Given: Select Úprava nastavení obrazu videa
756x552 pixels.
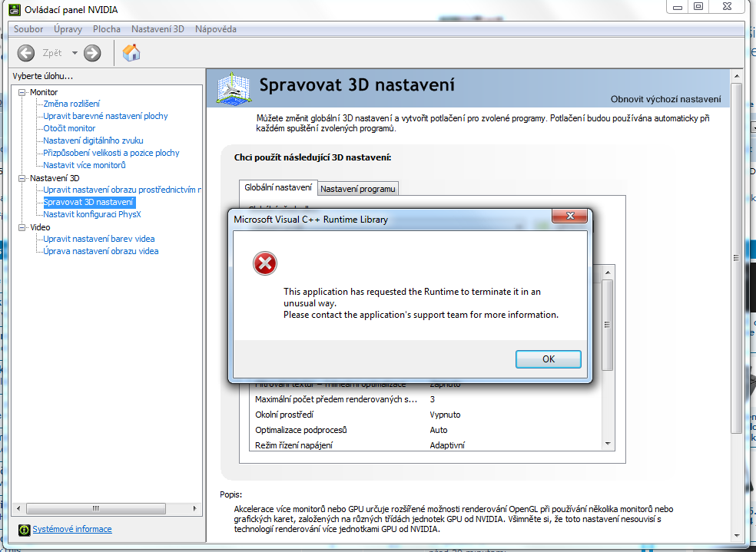Looking at the screenshot, I should tap(101, 251).
